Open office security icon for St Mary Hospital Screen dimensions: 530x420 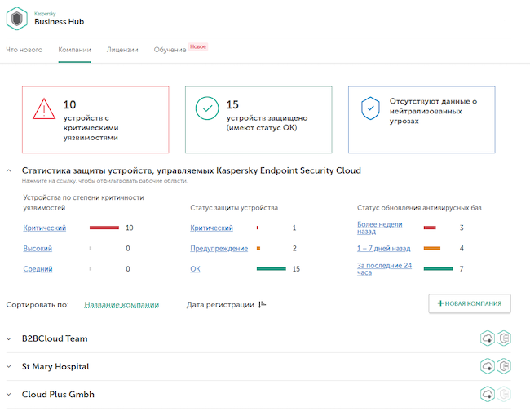(x=504, y=366)
